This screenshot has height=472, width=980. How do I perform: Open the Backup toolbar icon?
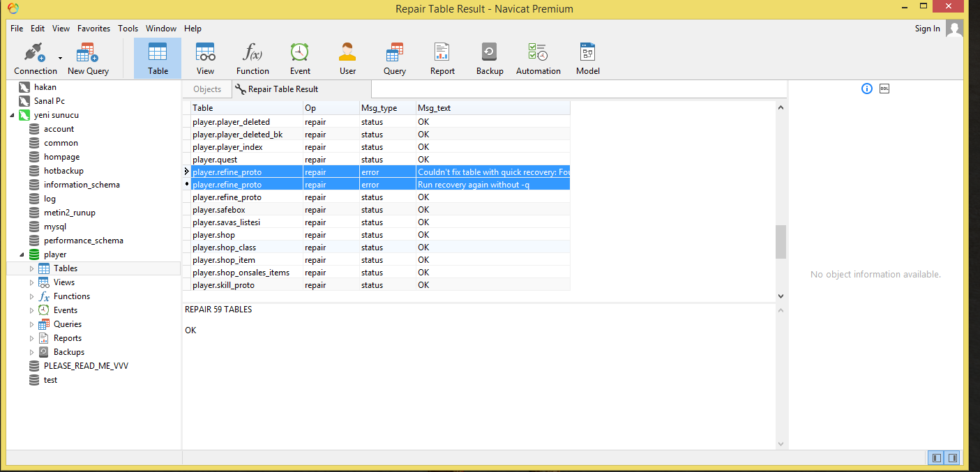click(x=490, y=53)
